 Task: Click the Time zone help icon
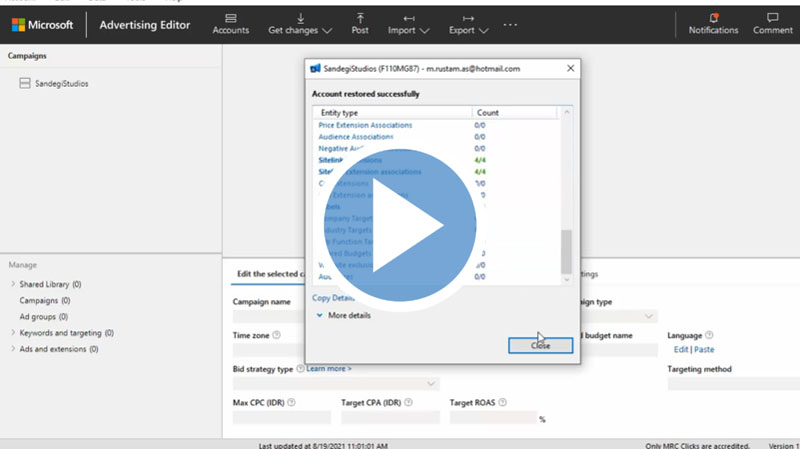tap(277, 335)
